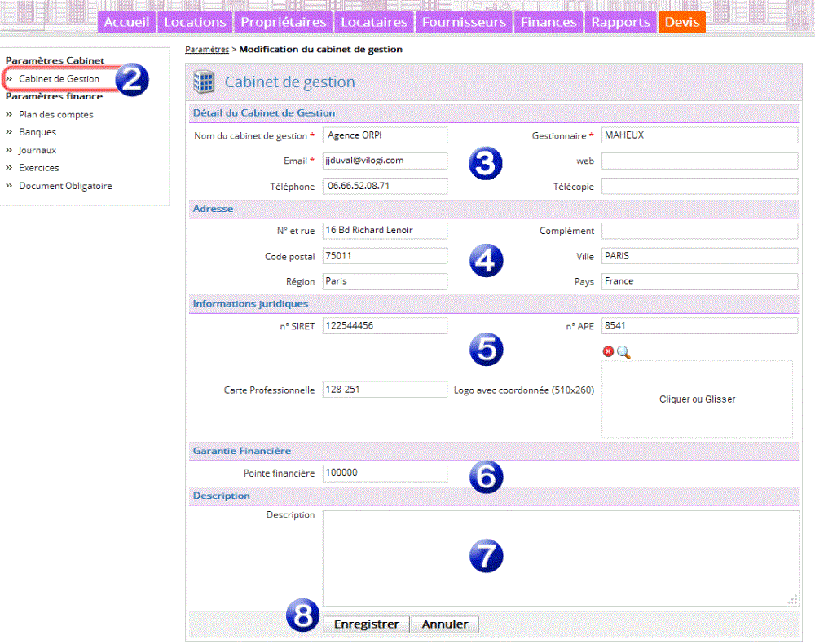Click the empty Complément field
The image size is (815, 644).
[x=699, y=230]
